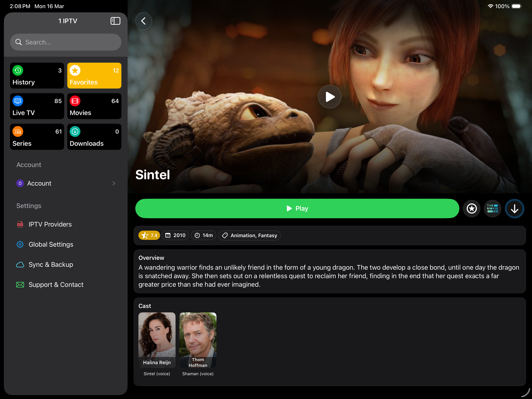Add Sintel to favorites star button
The height and width of the screenshot is (399, 532).
pyautogui.click(x=472, y=209)
